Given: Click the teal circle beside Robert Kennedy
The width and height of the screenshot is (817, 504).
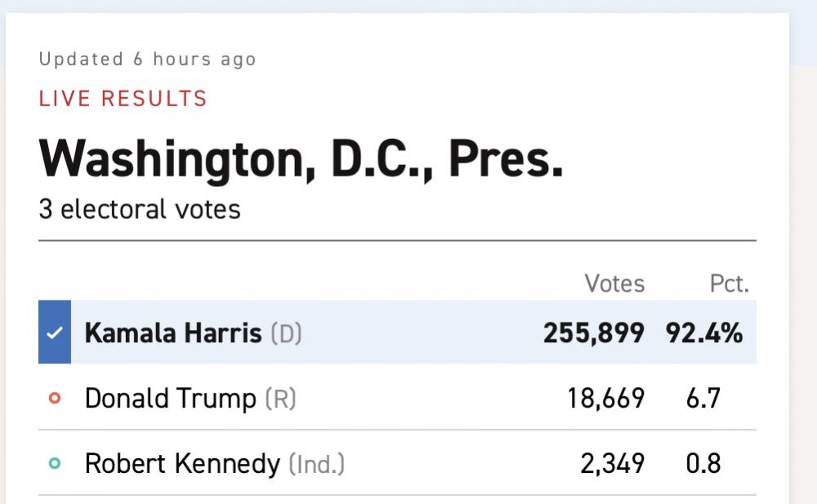Looking at the screenshot, I should [55, 464].
